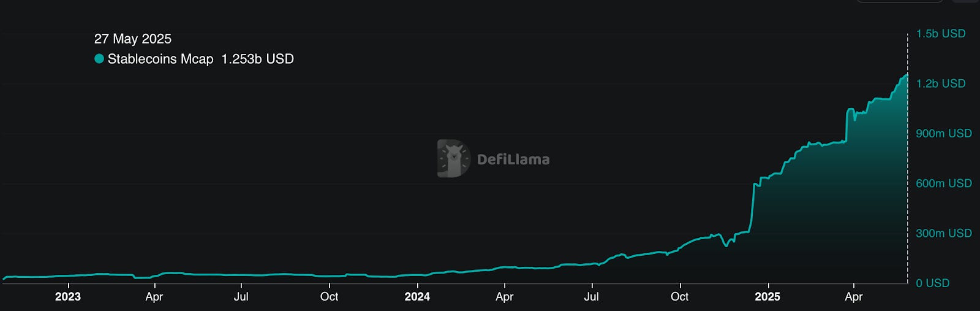Click the 'Apr' tick label following 2025
Viewport: 980px width, 311px height.
[x=854, y=297]
